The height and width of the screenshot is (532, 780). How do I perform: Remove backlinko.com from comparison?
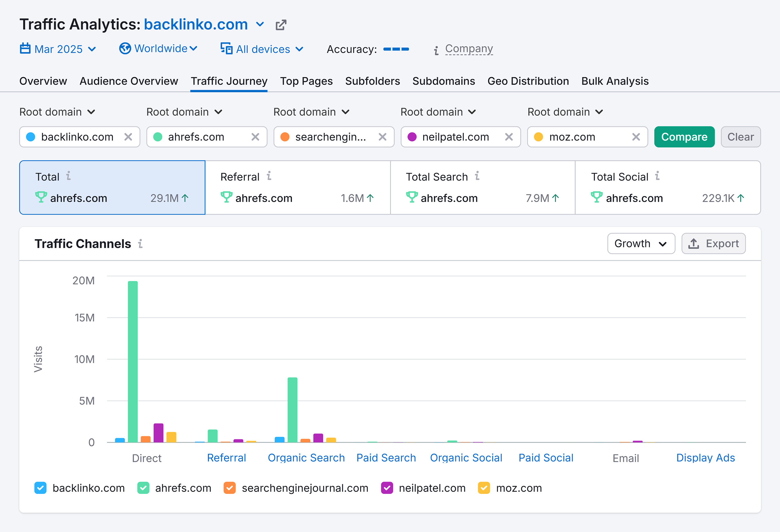coord(128,137)
